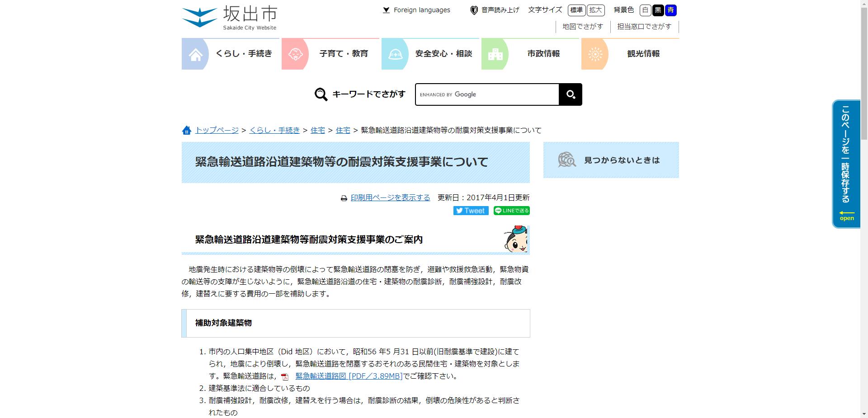The image size is (868, 418).
Task: Click the PDF icon beside 緊急輸送道路図
Action: click(285, 376)
